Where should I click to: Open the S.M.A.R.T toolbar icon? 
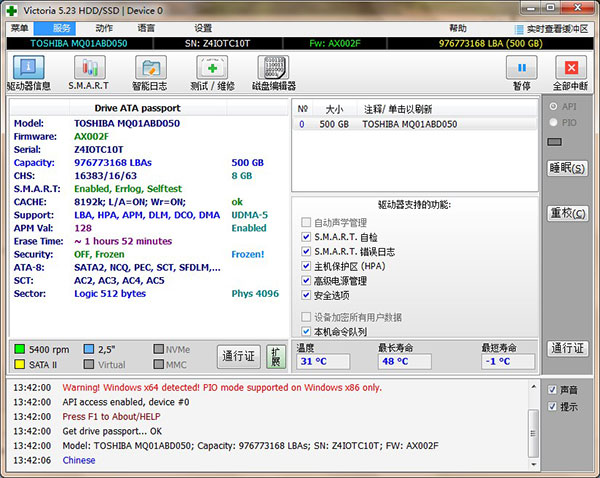(88, 68)
